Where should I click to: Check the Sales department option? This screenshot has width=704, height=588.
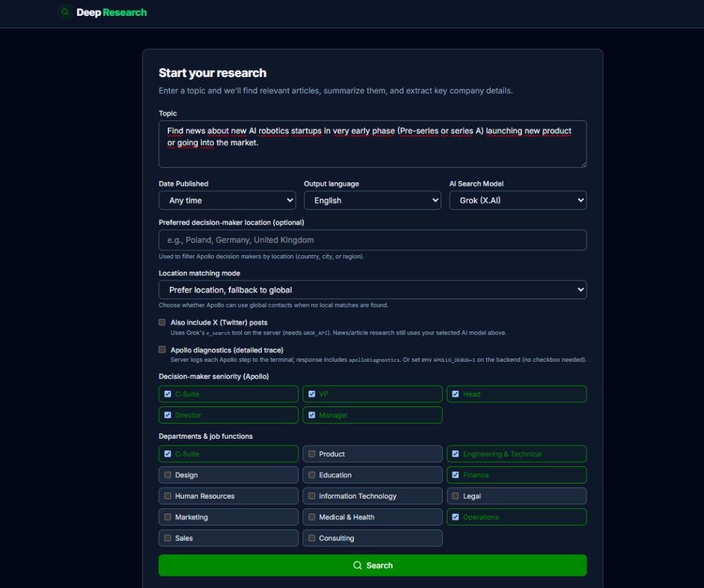[x=168, y=538]
